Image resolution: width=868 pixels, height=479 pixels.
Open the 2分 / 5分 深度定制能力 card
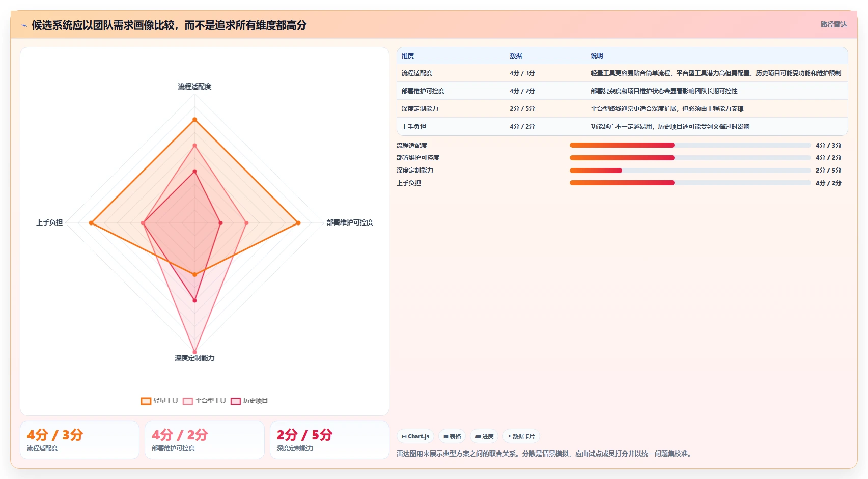[329, 440]
